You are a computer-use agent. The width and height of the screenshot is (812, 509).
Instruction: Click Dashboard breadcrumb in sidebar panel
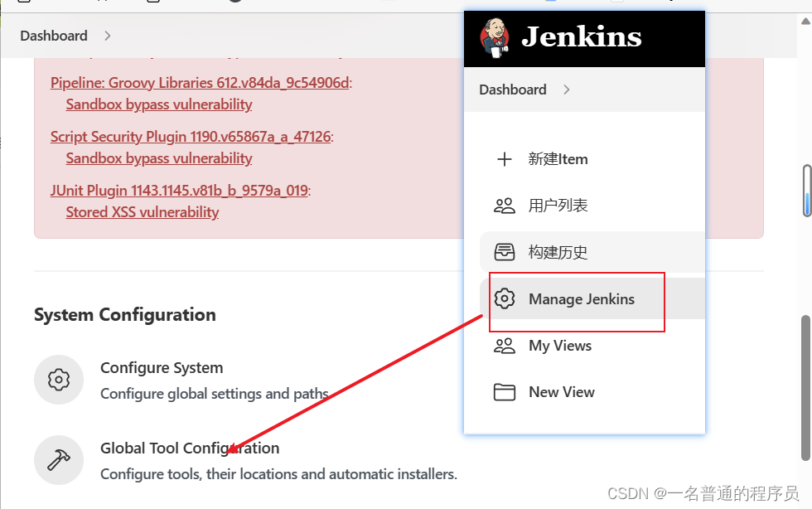pos(513,90)
